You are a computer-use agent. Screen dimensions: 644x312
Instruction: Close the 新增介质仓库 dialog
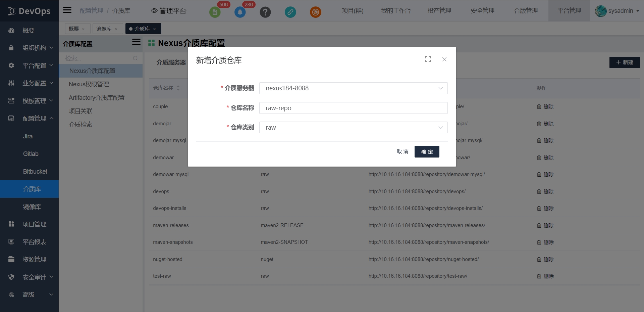pos(444,59)
